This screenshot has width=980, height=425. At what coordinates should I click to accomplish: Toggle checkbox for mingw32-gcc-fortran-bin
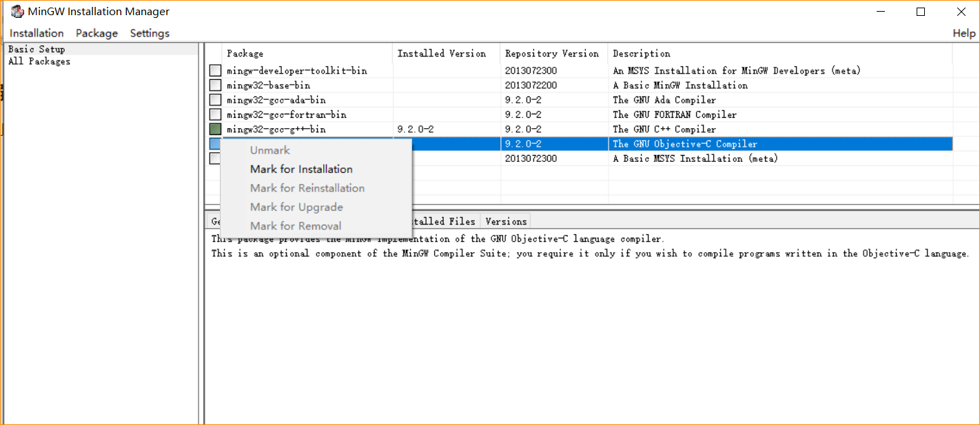[216, 114]
